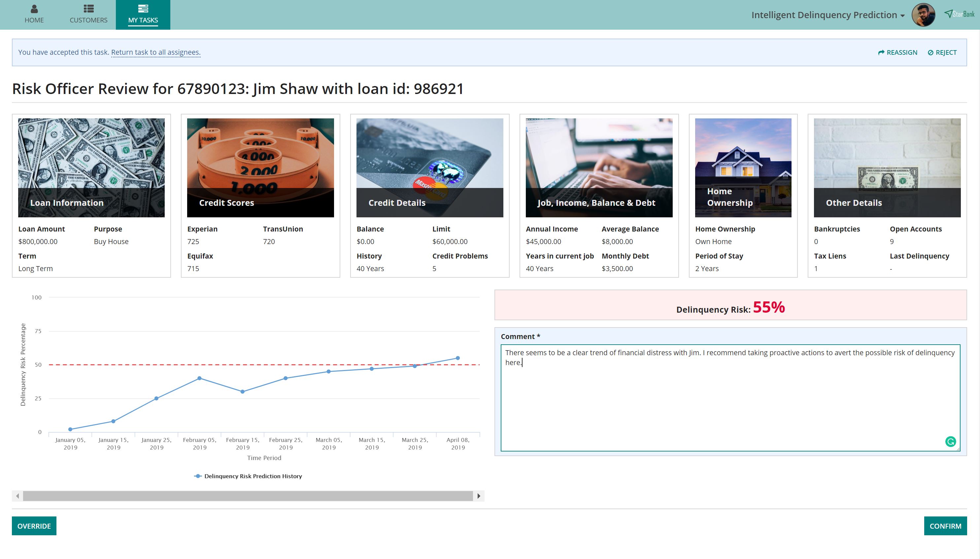The image size is (980, 559).
Task: Click the Grammarly icon in comment box
Action: 950,442
